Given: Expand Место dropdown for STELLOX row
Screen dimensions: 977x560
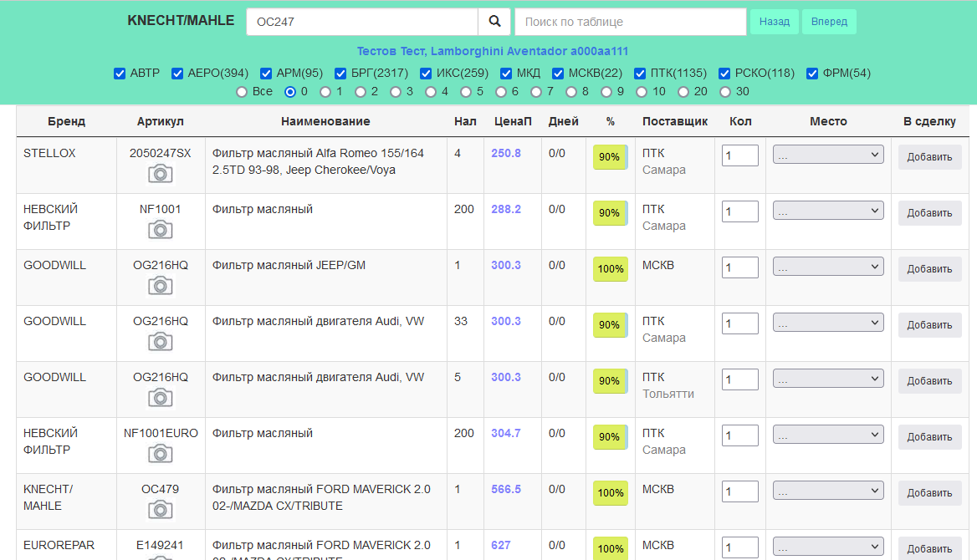Looking at the screenshot, I should [828, 155].
